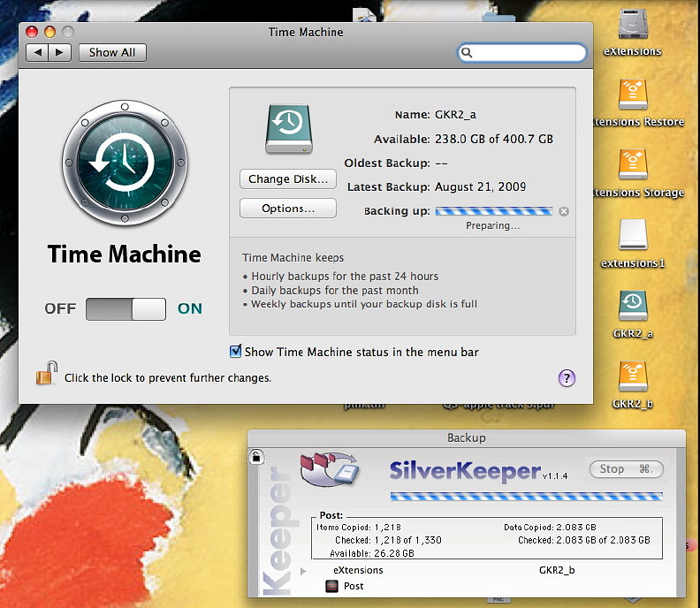Click Latest Backup date August 21, 2009
This screenshot has width=700, height=608.
(x=480, y=186)
